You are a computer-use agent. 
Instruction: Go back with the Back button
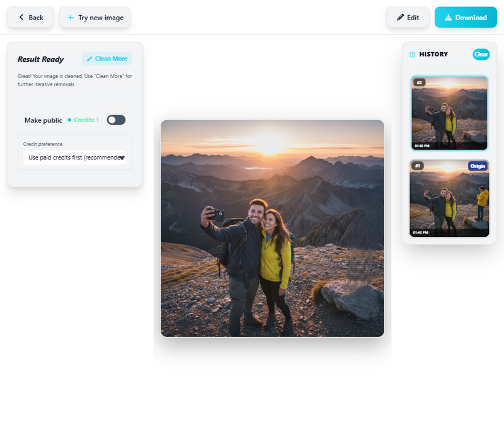pos(30,18)
